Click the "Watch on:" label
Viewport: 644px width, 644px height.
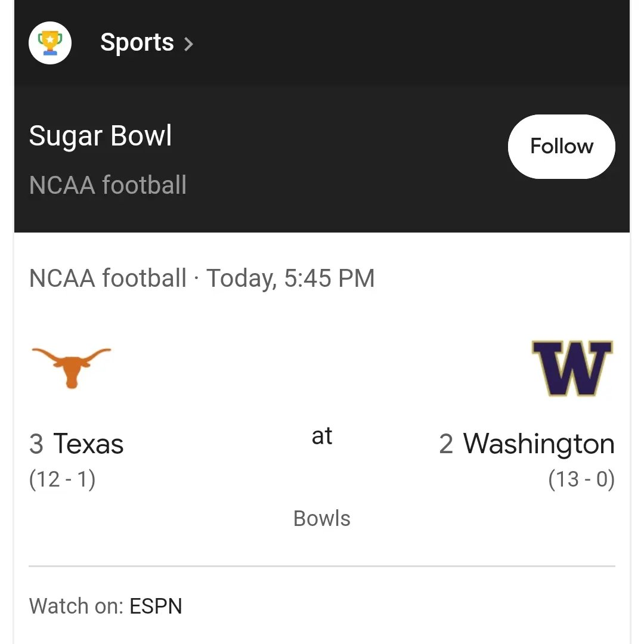76,606
